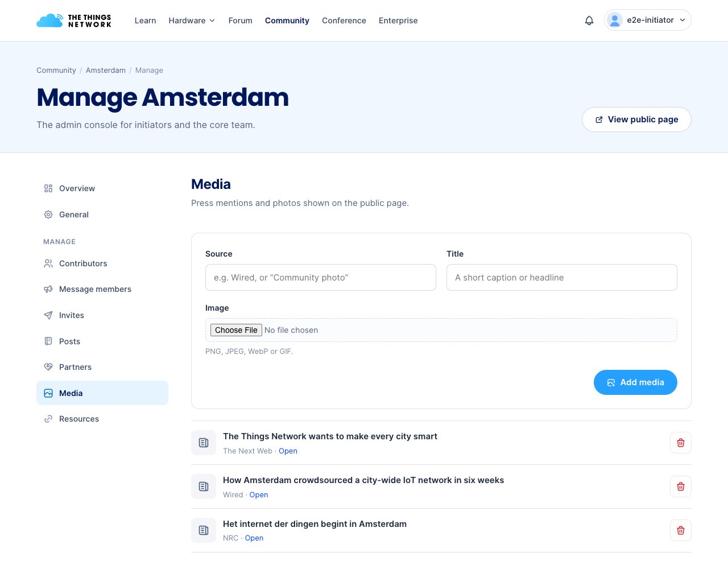Viewport: 728px width, 569px height.
Task: Click 'How Amsterdam crowdsourced' headline text
Action: pos(363,480)
